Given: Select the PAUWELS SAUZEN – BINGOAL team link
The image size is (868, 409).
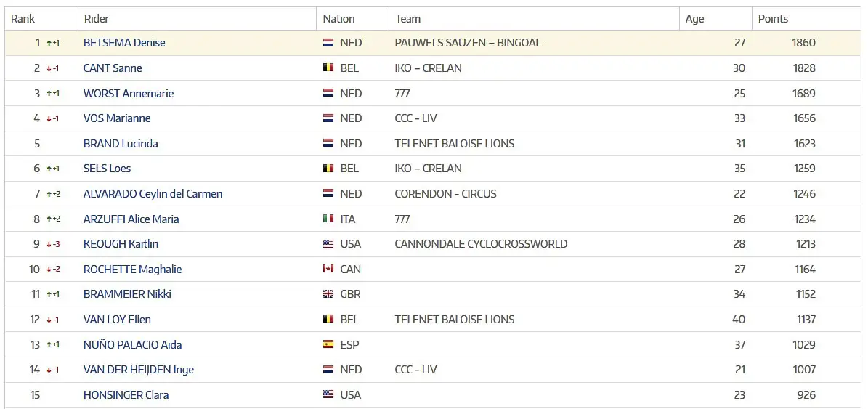Looking at the screenshot, I should point(468,43).
